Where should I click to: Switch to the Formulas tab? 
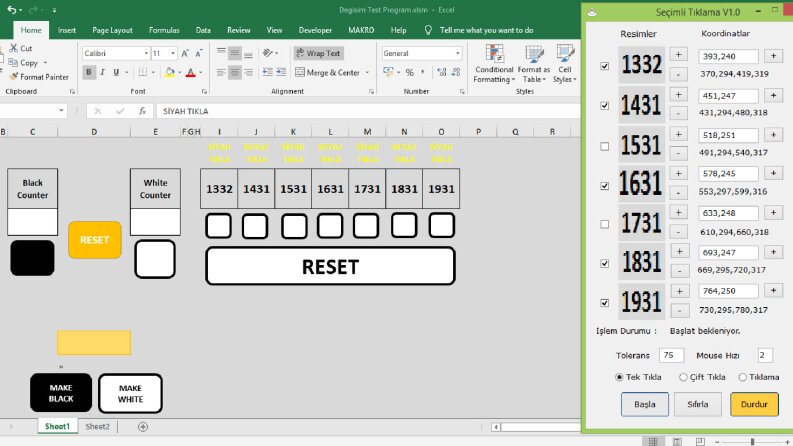click(x=164, y=30)
